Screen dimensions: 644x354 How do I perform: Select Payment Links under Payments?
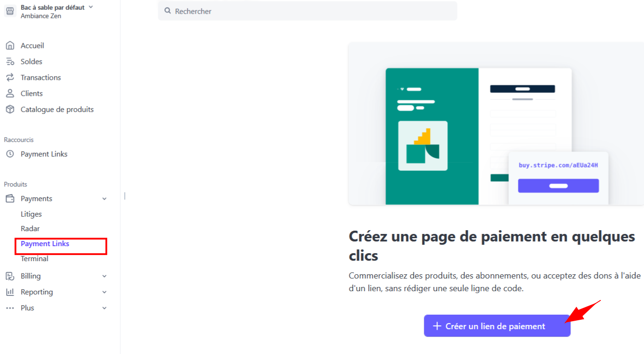tap(45, 244)
